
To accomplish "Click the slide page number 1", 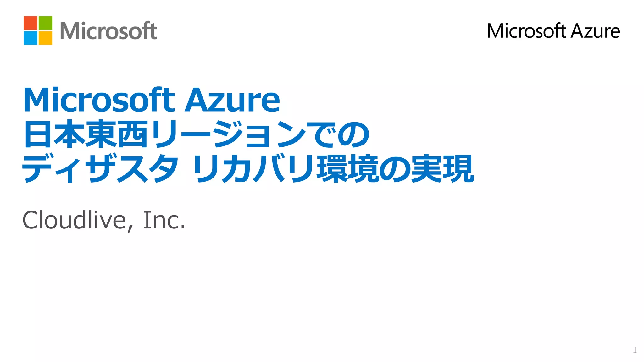I will (x=635, y=350).
